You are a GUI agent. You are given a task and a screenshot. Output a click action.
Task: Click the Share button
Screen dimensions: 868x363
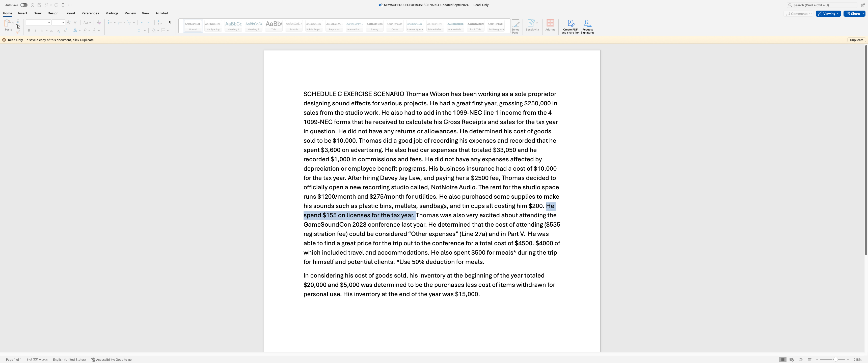(x=854, y=14)
